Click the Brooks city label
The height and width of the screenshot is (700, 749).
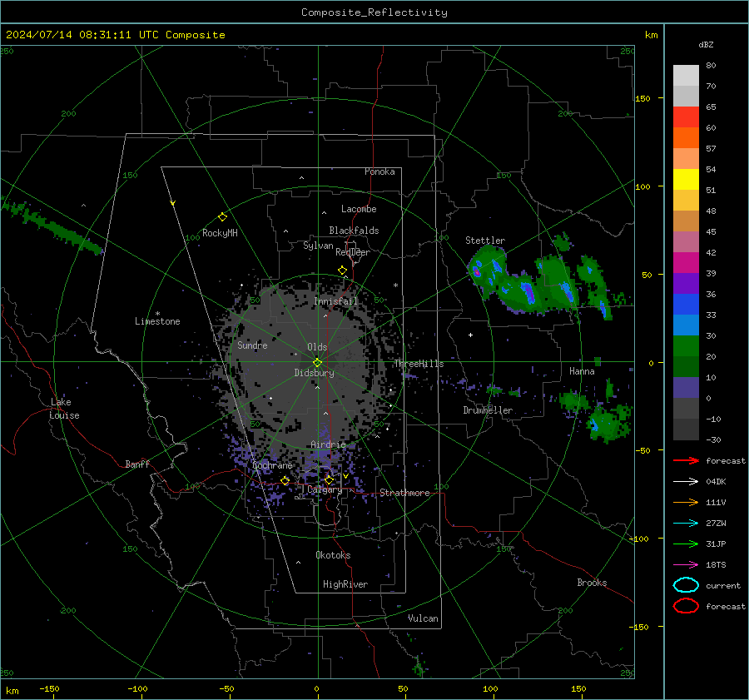coord(592,583)
